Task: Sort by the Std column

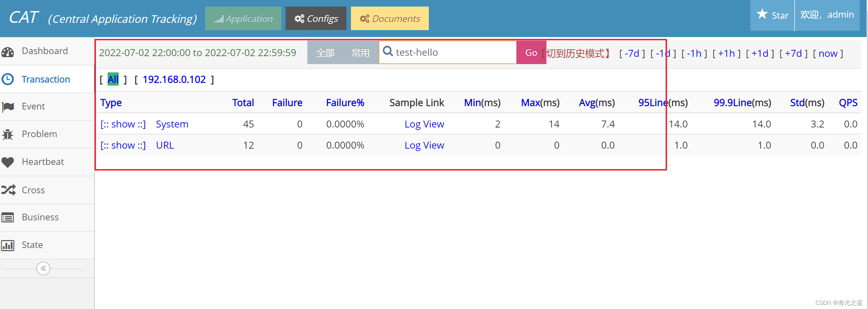Action: point(797,103)
